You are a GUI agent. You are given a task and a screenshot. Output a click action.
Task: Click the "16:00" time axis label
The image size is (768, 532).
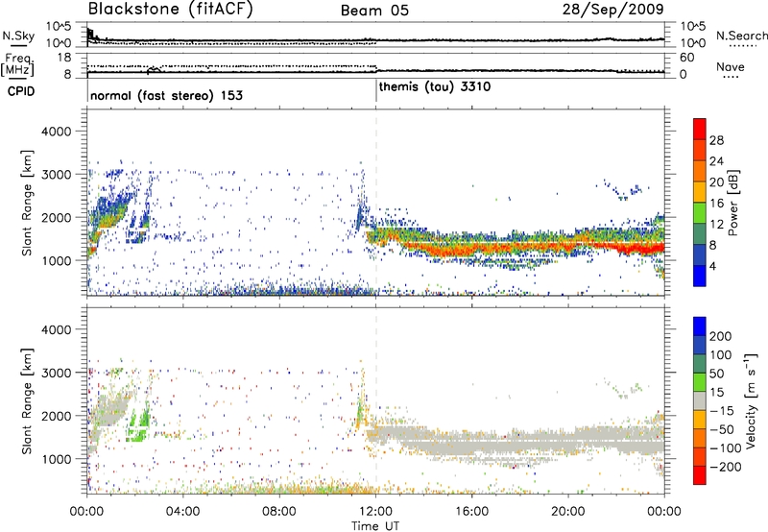tap(471, 512)
